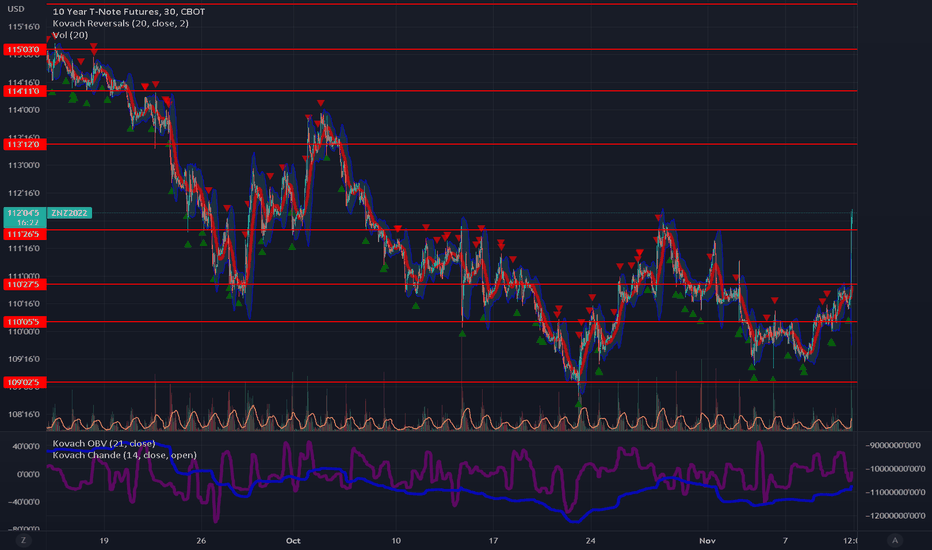The width and height of the screenshot is (932, 550).
Task: Click the -12000000'00'0 right axis value
Action: (x=895, y=516)
